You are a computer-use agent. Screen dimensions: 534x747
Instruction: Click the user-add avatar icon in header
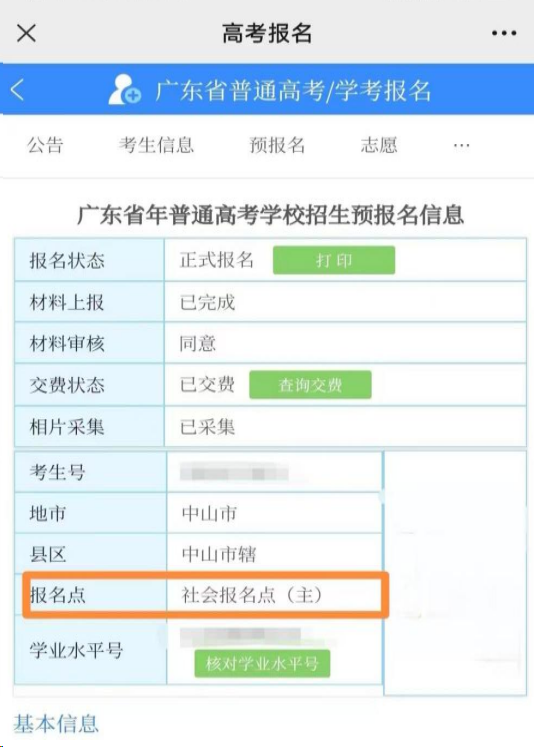(124, 89)
